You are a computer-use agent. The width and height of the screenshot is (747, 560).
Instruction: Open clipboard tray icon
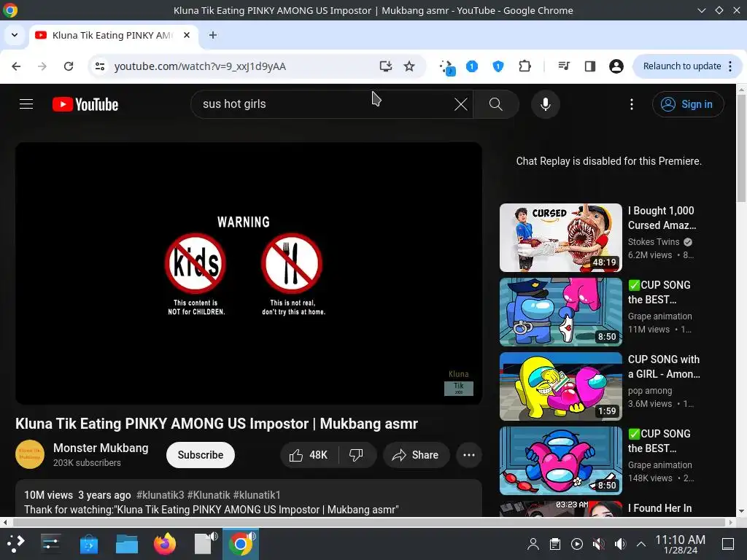click(x=555, y=544)
